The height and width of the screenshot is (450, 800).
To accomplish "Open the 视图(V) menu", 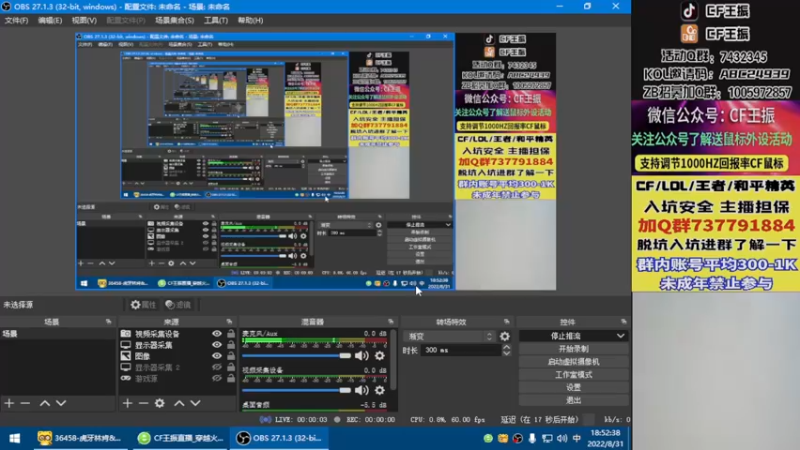I will pos(84,20).
